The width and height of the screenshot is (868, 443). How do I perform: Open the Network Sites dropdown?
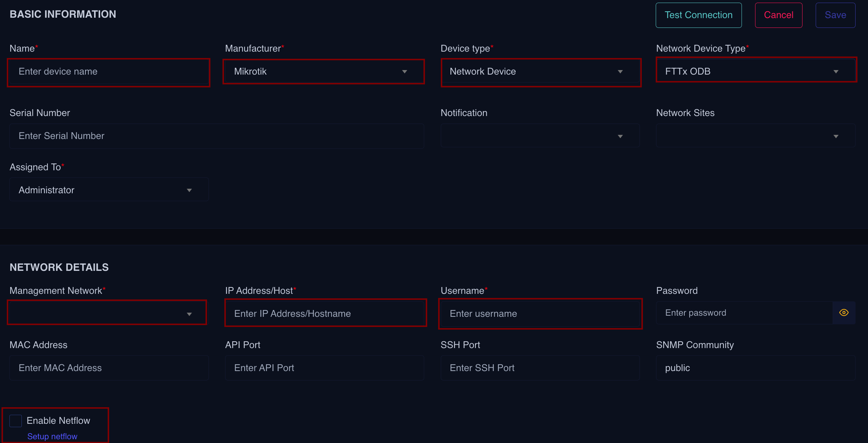pos(756,136)
